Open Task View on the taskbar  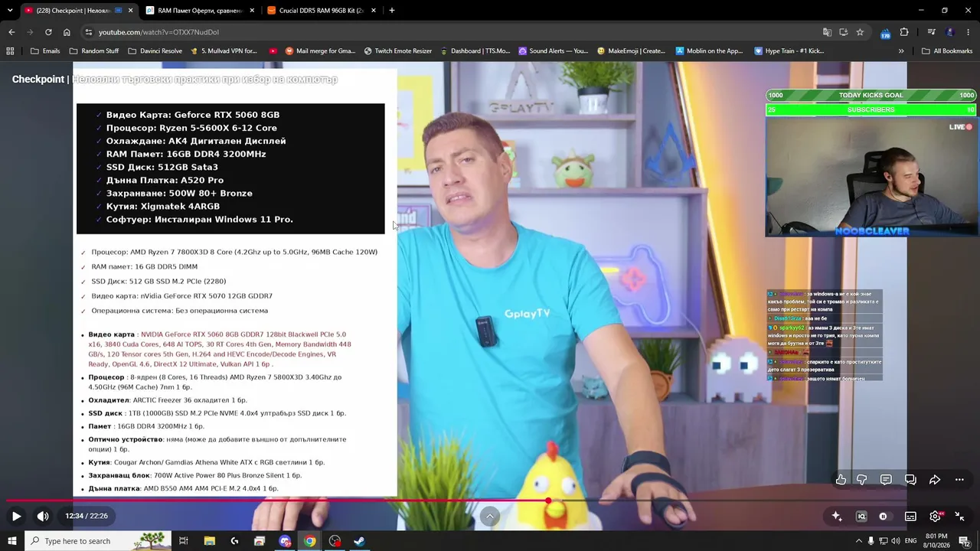pyautogui.click(x=184, y=541)
